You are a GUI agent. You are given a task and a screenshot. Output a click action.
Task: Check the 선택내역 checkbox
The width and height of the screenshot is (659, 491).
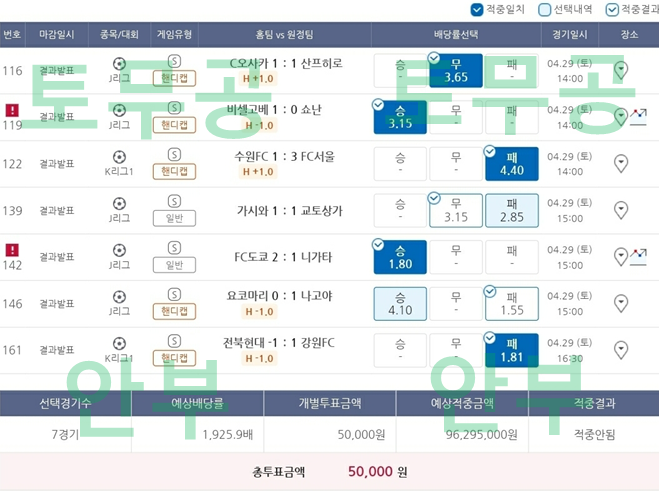coord(545,10)
